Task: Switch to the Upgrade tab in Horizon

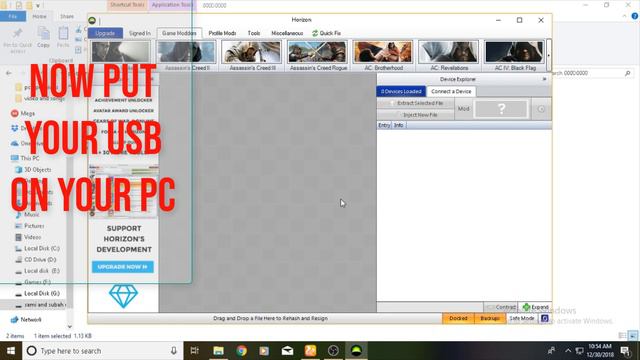Action: point(105,33)
